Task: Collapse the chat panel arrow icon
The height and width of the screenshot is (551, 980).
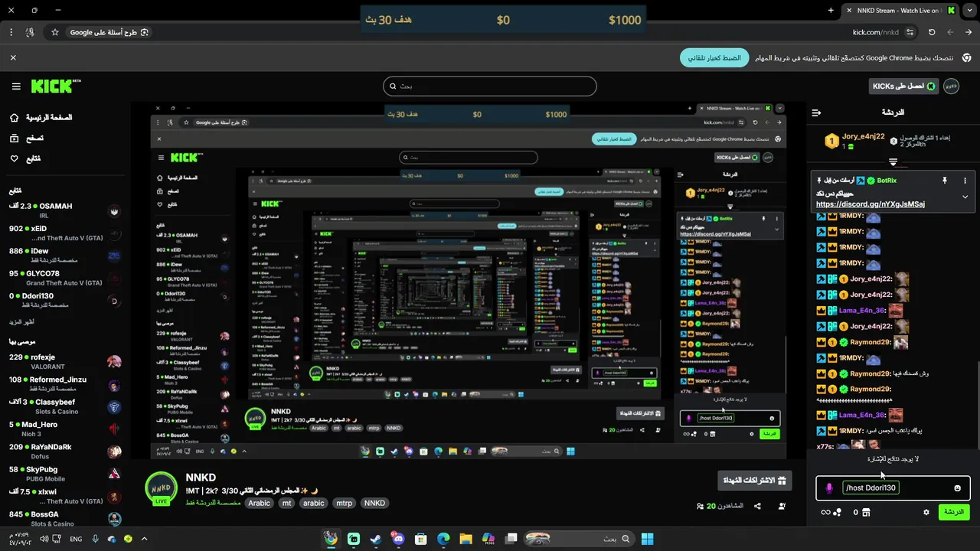Action: (x=816, y=112)
